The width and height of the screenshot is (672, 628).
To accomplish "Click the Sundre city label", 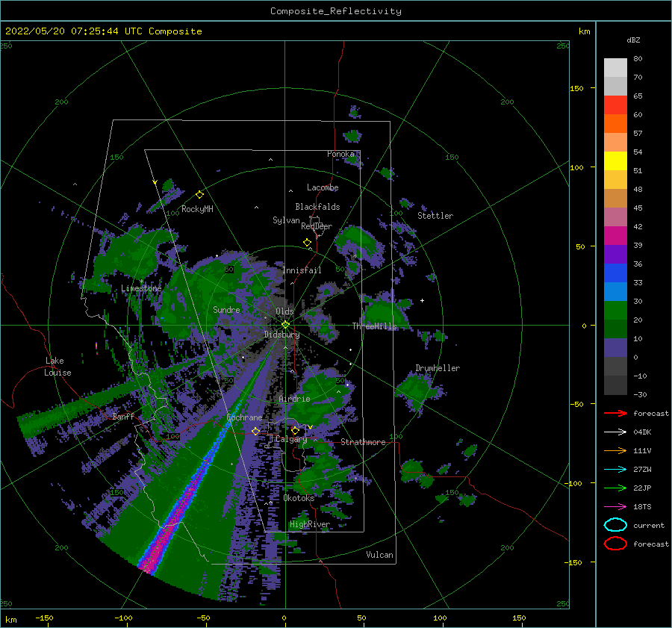I will click(x=226, y=309).
